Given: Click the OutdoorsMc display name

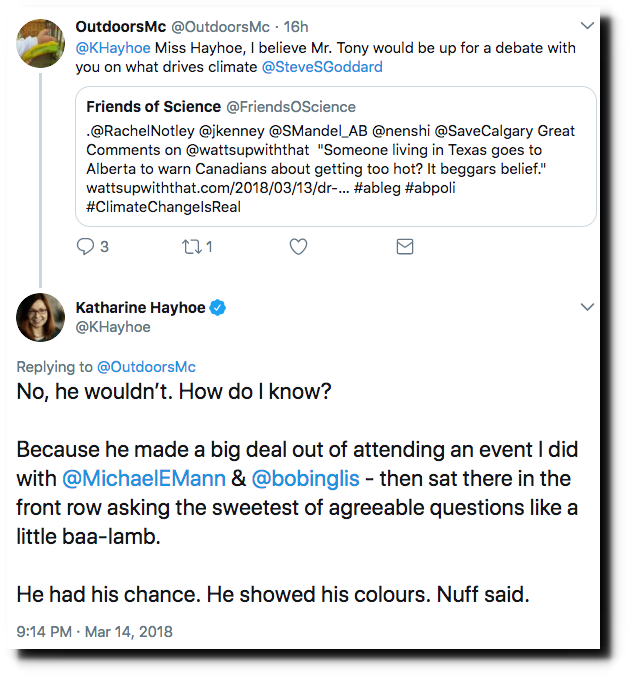Looking at the screenshot, I should point(121,27).
